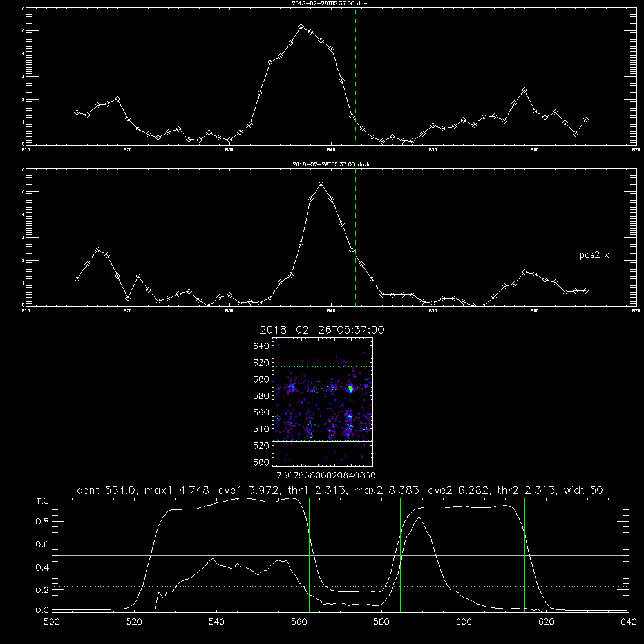Click the 'max2 8.383' value

point(387,490)
